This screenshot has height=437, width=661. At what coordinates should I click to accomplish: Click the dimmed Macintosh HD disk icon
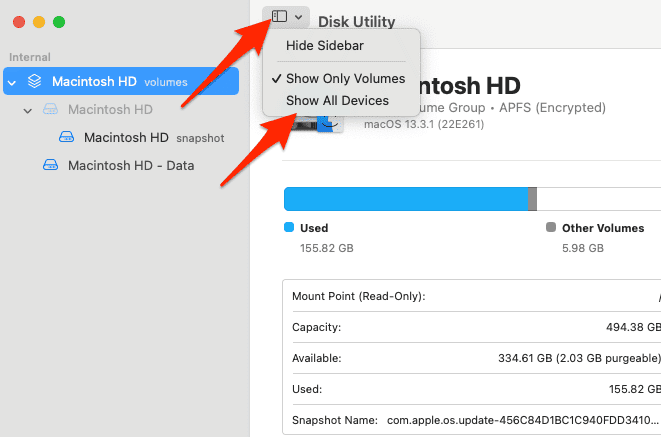click(x=50, y=109)
